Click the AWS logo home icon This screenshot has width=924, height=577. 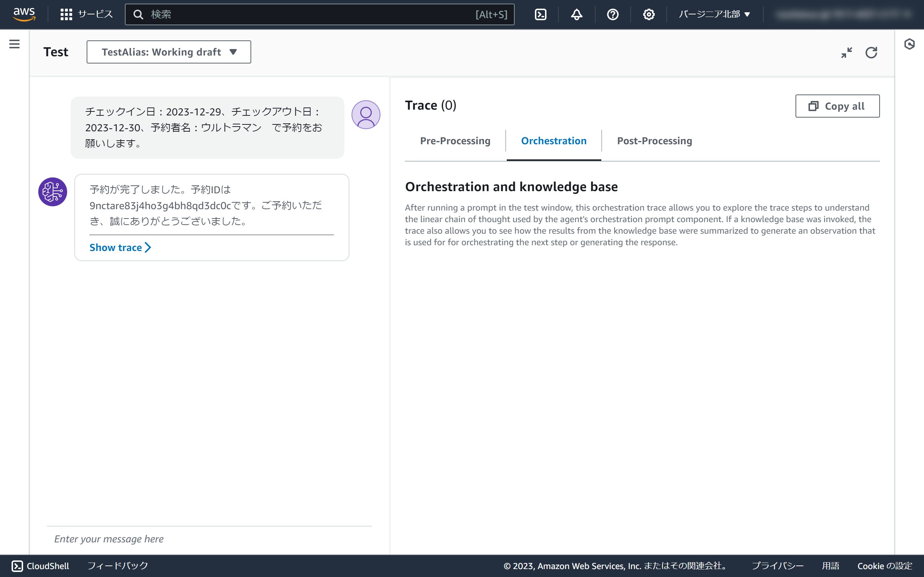pyautogui.click(x=24, y=14)
